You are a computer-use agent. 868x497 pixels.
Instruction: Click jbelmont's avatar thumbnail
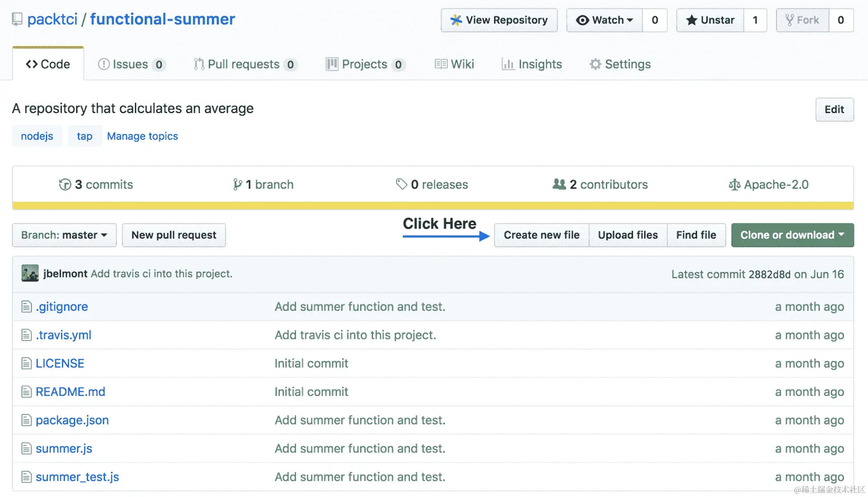coord(30,273)
